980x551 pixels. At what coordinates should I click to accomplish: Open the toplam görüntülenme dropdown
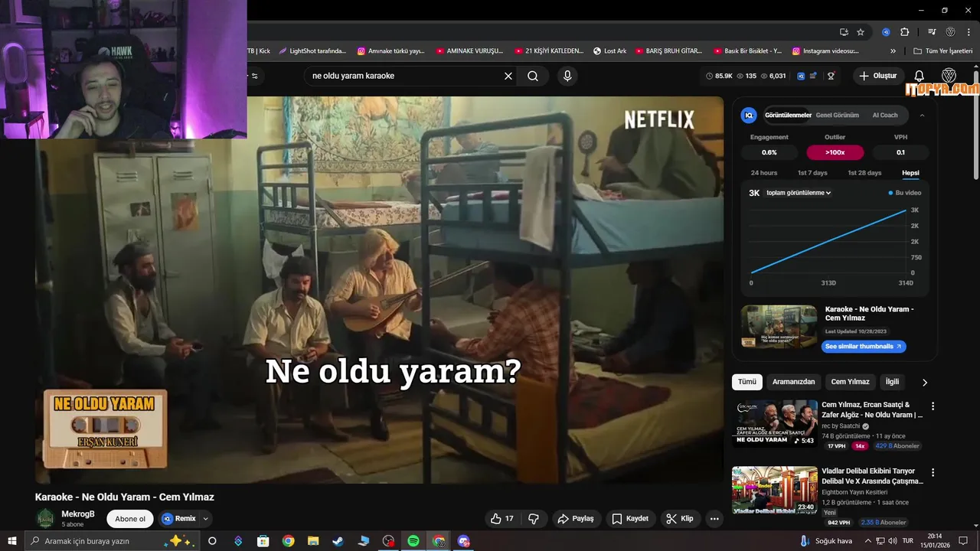[799, 193]
